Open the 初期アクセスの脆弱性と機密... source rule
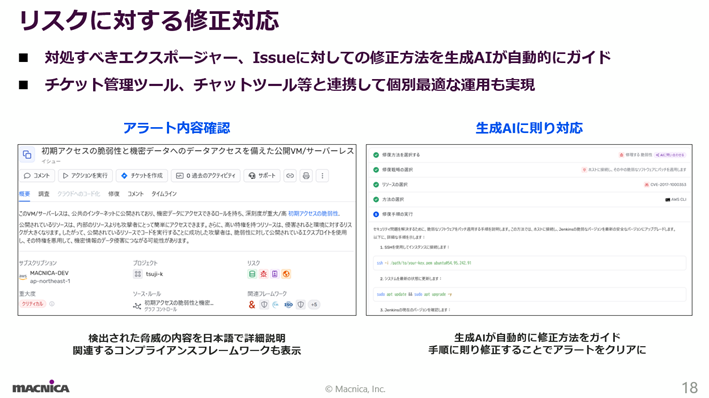Image resolution: width=709 pixels, height=398 pixels. click(179, 303)
